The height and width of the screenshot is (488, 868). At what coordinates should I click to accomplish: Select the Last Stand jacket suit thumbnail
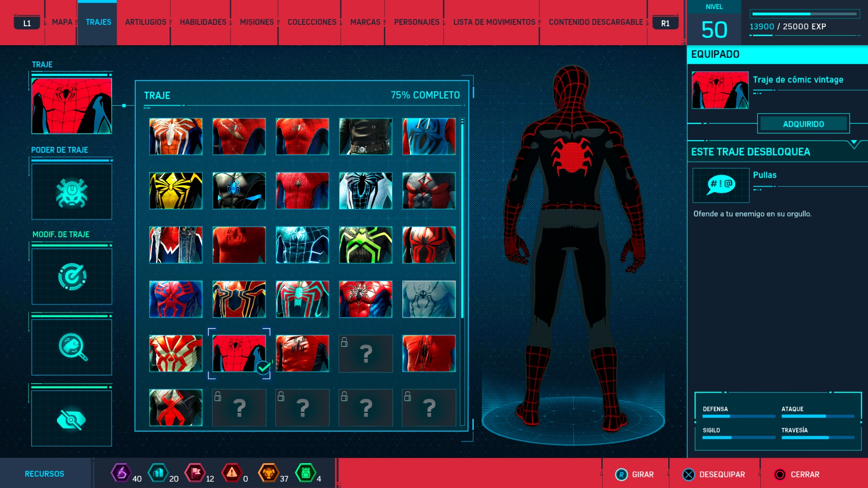click(302, 353)
